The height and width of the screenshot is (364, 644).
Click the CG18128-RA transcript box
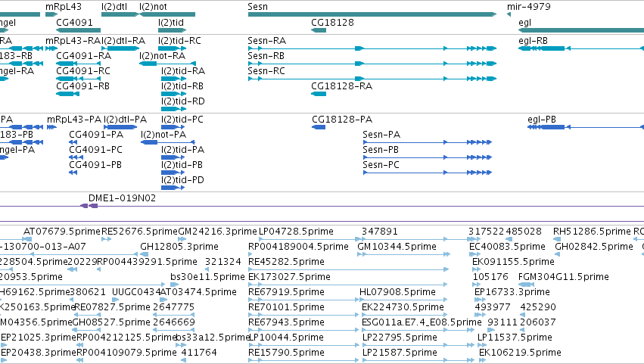319,94
